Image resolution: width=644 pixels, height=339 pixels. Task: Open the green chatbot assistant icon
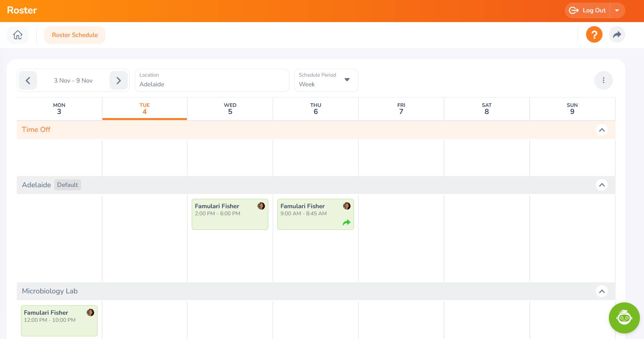(x=624, y=318)
